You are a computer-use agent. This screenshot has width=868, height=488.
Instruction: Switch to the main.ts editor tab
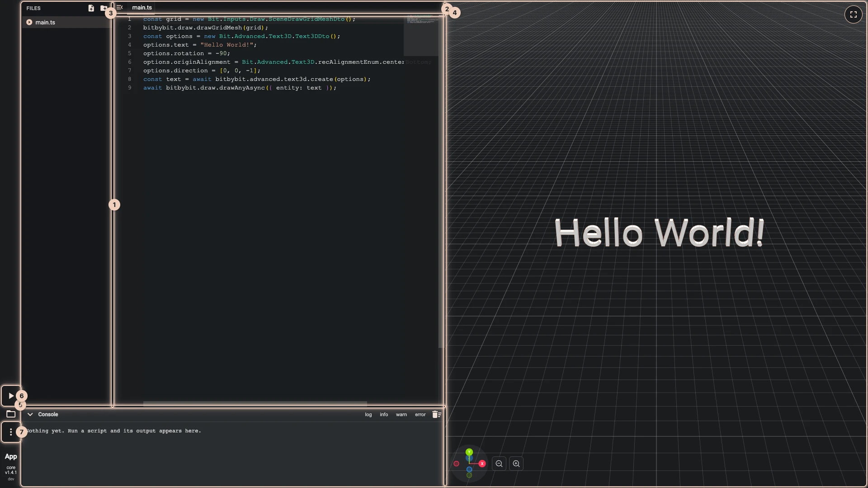pyautogui.click(x=142, y=8)
